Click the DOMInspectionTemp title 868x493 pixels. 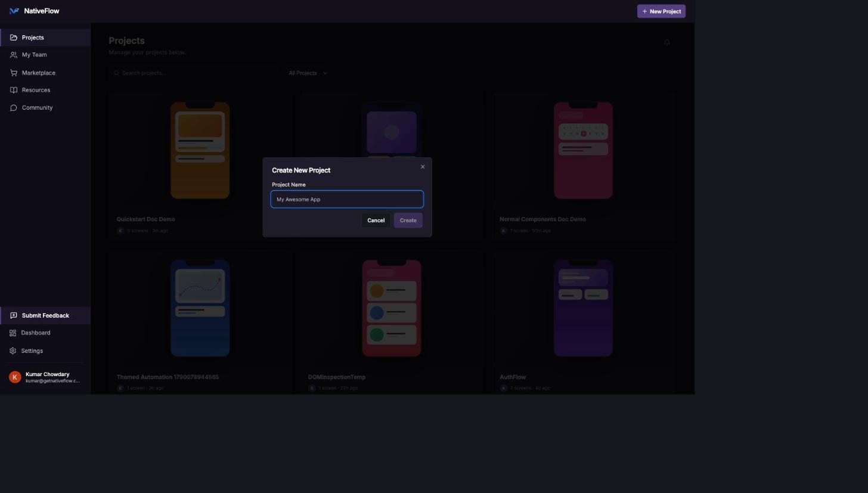337,377
